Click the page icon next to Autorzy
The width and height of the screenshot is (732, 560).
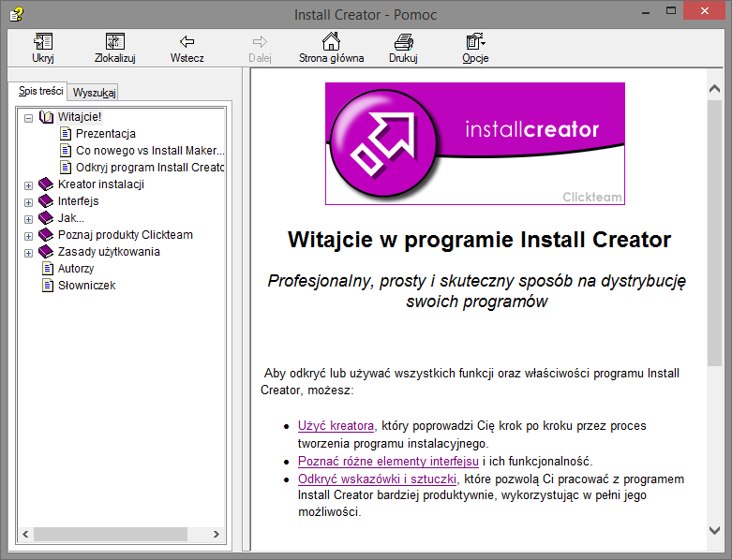tap(48, 269)
